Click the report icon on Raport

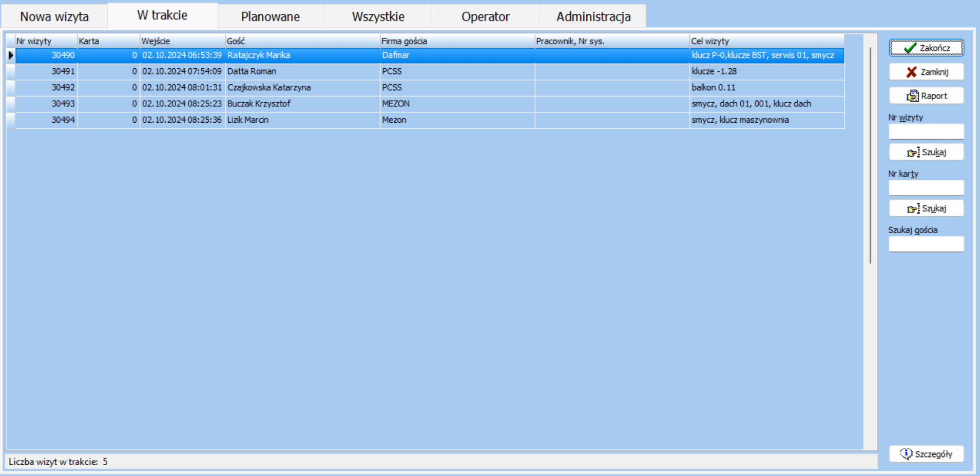pos(912,96)
